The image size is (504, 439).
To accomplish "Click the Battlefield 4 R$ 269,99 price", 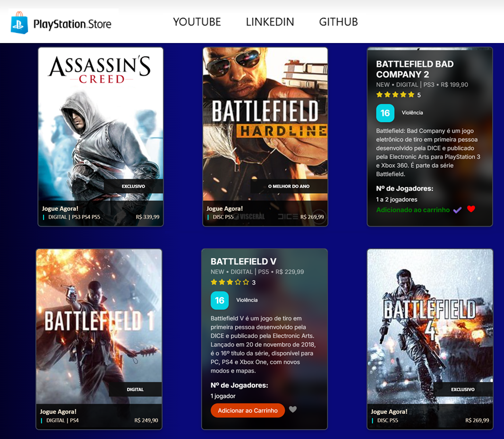I will [478, 421].
